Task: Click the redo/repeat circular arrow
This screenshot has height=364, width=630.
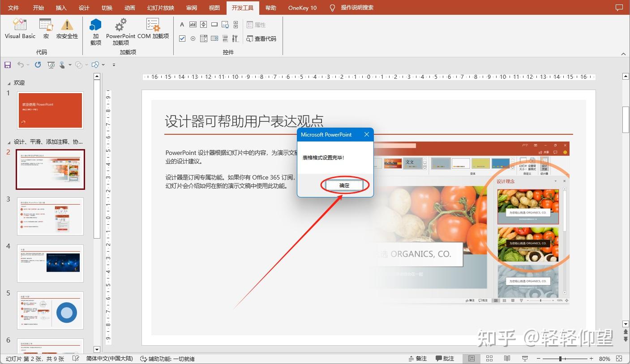Action: [38, 65]
